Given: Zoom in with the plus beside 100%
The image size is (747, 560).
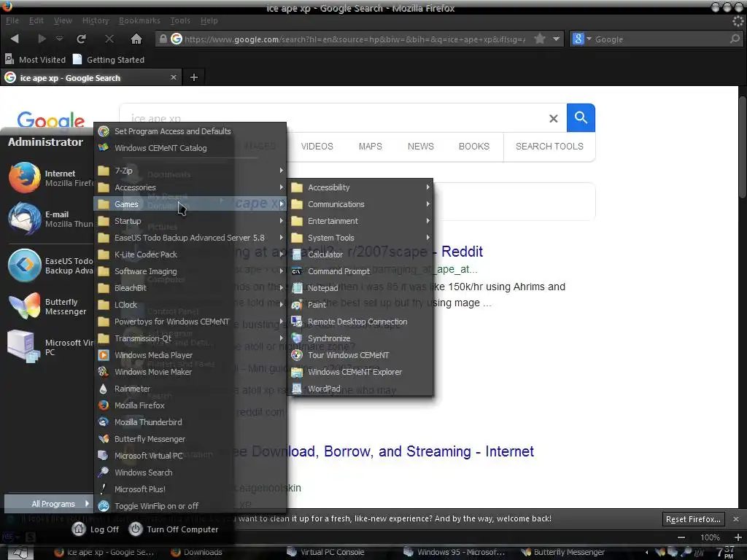Looking at the screenshot, I should [x=738, y=537].
